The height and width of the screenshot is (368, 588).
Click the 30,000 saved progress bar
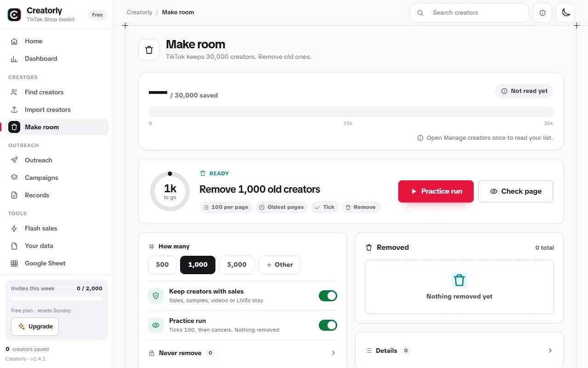(351, 112)
